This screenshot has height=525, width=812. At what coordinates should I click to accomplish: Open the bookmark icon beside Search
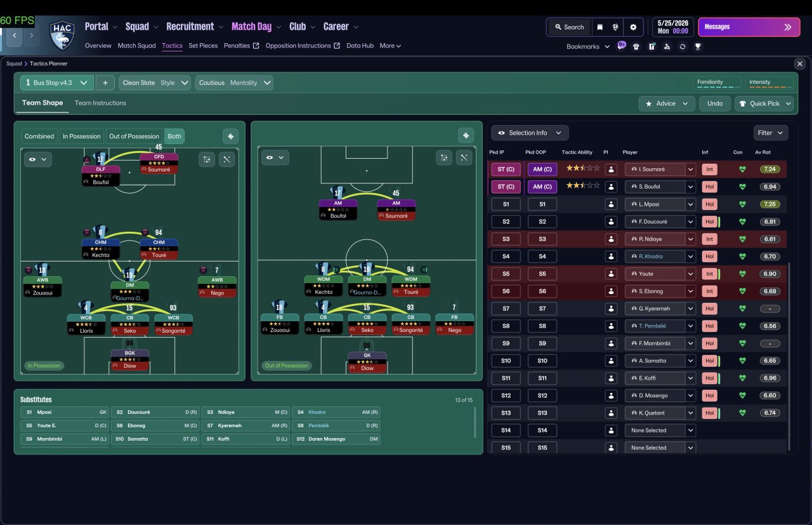[599, 27]
